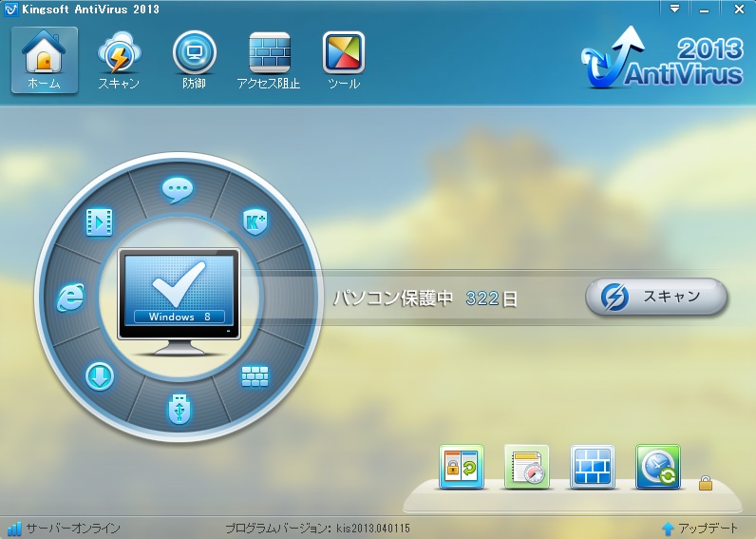The height and width of the screenshot is (539, 756).
Task: Start scan with the スキャン button
Action: click(656, 297)
